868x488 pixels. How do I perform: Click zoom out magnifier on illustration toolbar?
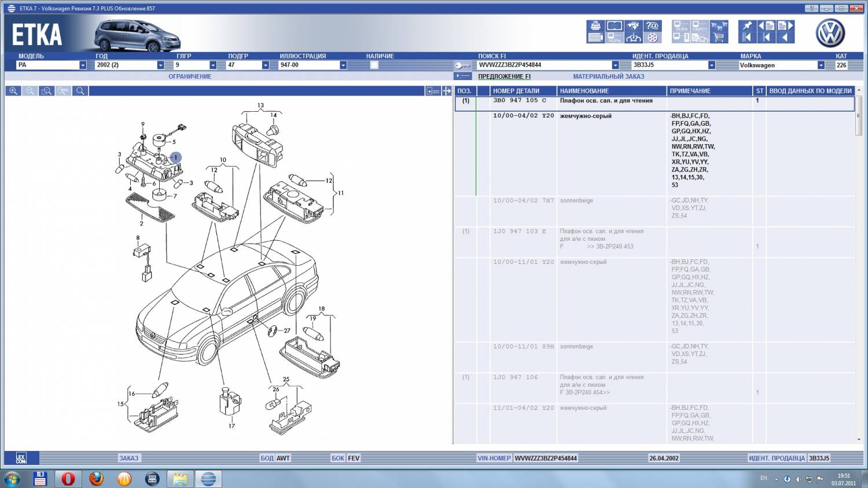coord(30,91)
